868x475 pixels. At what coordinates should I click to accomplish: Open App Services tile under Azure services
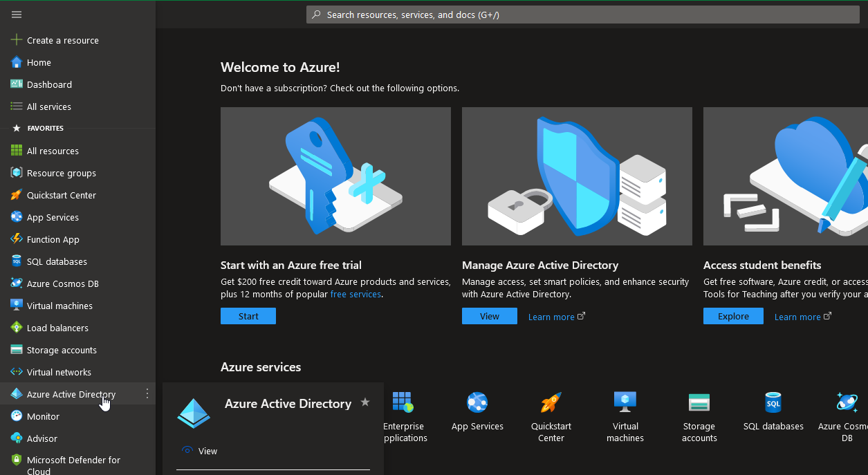(x=477, y=412)
